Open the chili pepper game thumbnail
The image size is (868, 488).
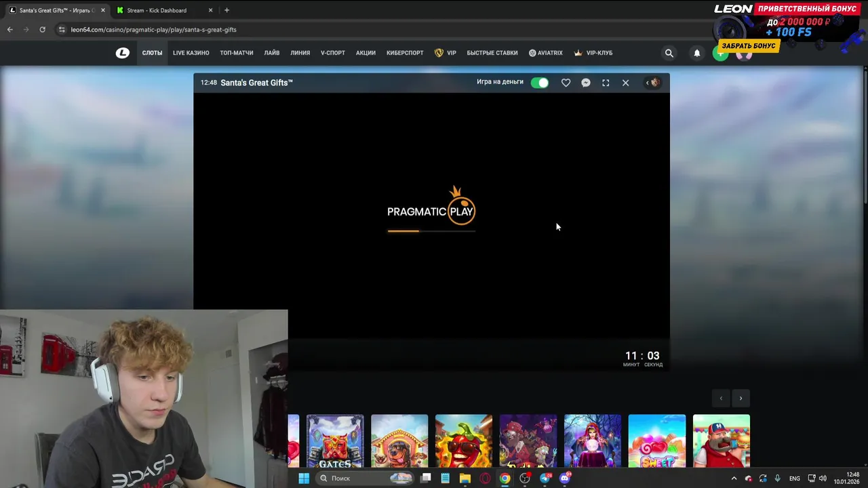pos(464,441)
